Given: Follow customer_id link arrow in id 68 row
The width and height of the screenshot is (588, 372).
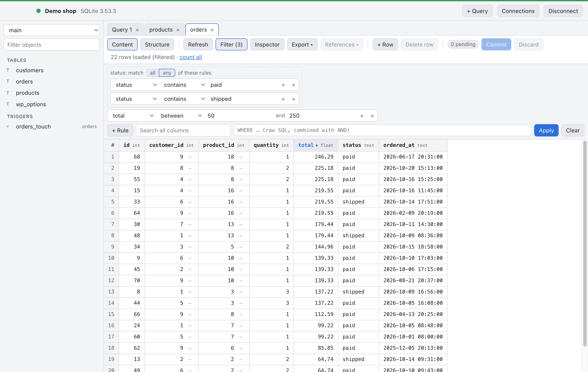Looking at the screenshot, I should coord(190,157).
